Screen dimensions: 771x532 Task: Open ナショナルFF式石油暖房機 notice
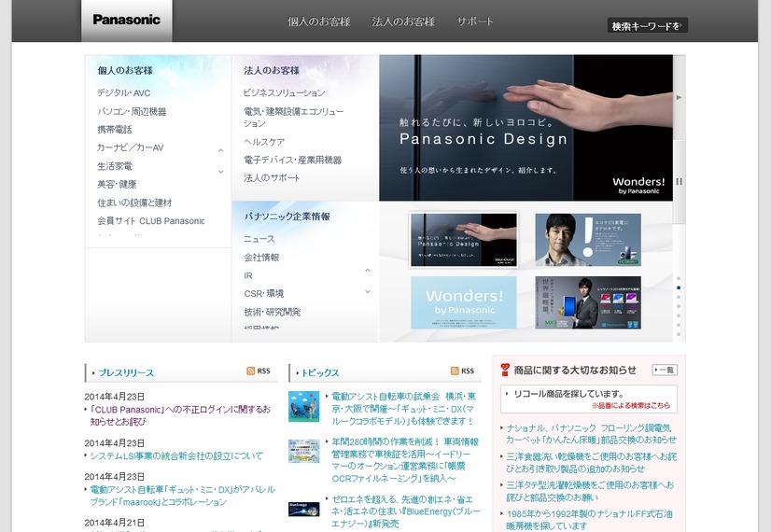coord(590,520)
